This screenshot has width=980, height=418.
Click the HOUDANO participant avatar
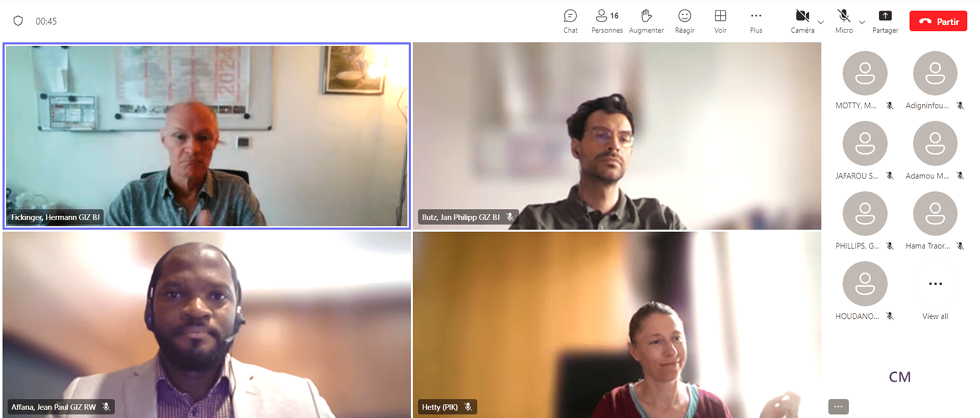865,284
